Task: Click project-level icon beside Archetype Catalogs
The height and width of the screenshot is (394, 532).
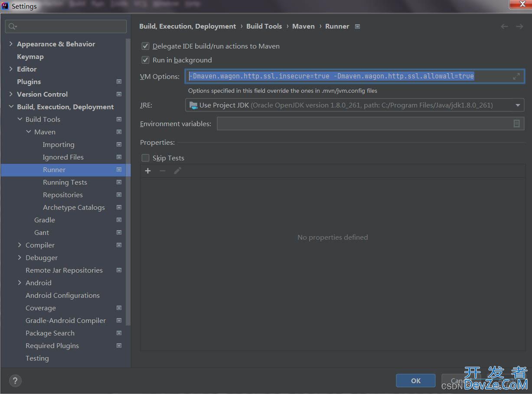Action: [119, 207]
